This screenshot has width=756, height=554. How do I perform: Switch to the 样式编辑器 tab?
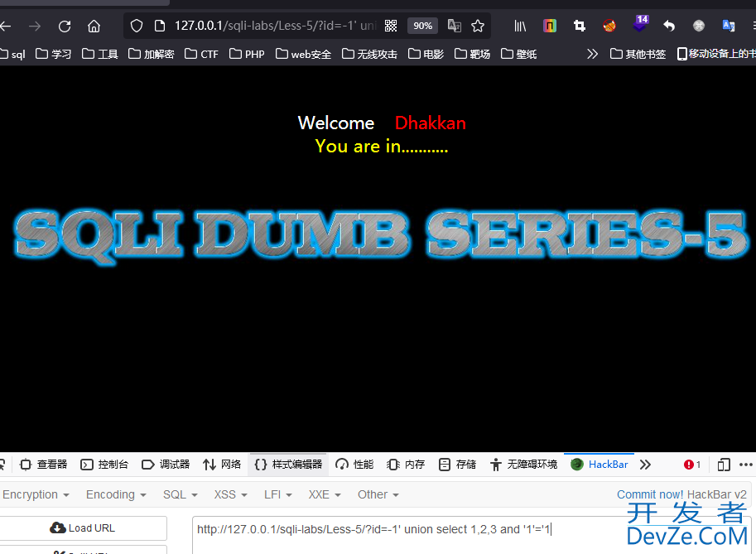[288, 465]
